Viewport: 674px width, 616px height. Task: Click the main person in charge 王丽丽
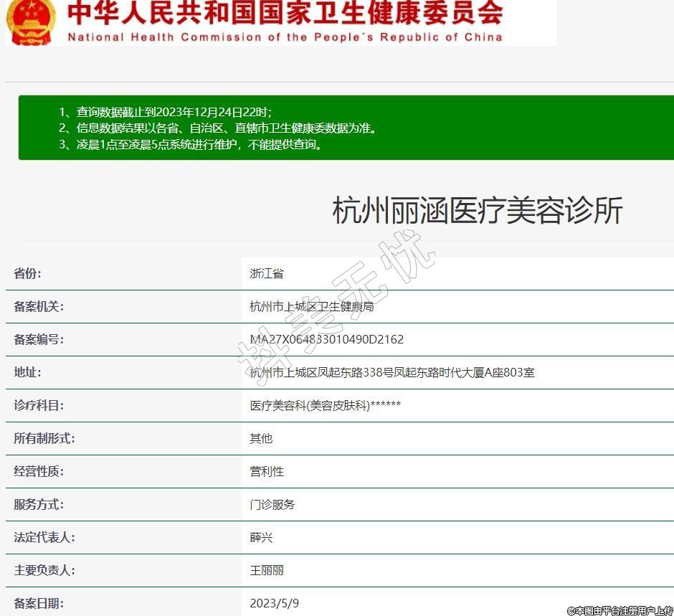267,571
